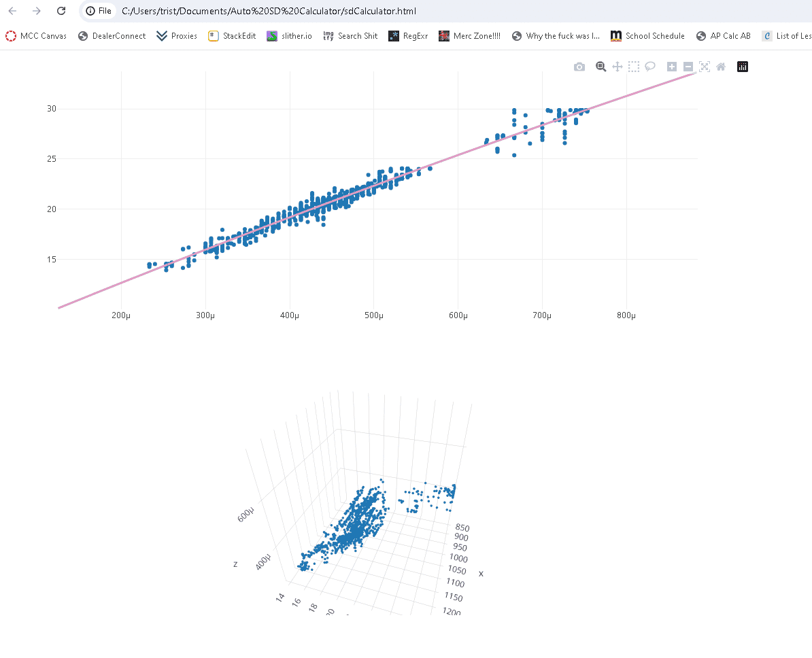Viewport: 812px width, 658px height.
Task: Open the School Schedule bookmark
Action: [x=648, y=36]
